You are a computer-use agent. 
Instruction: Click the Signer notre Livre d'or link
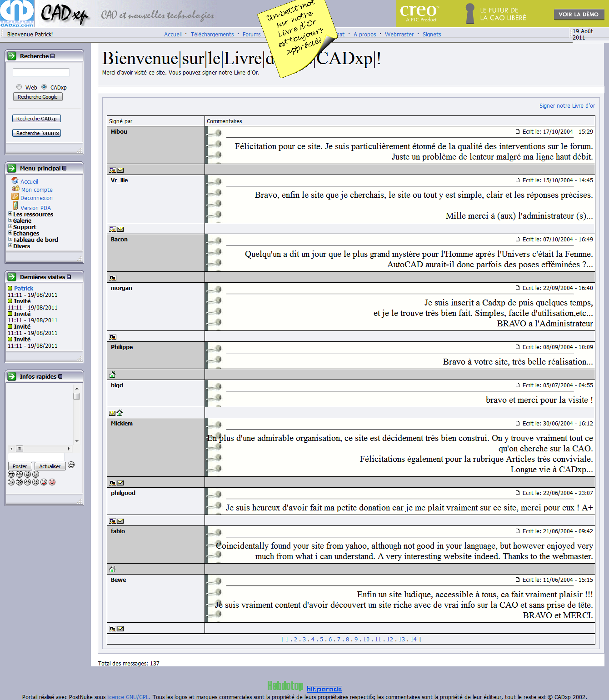pos(567,106)
